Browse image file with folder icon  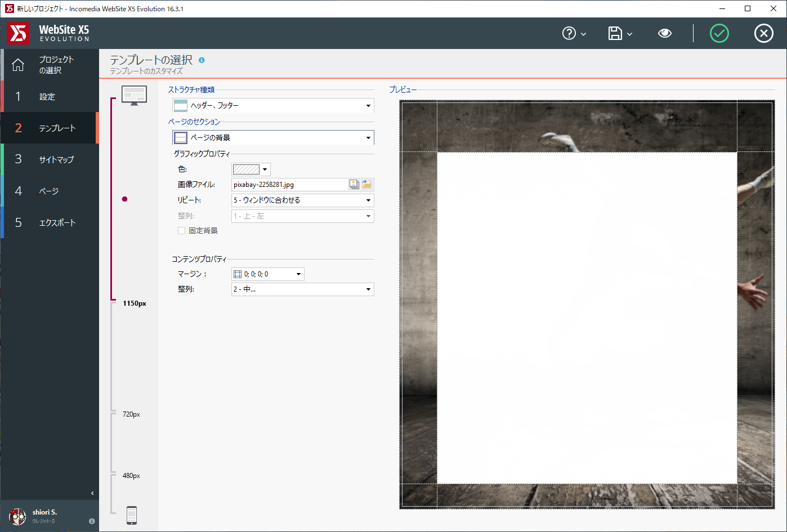click(367, 185)
